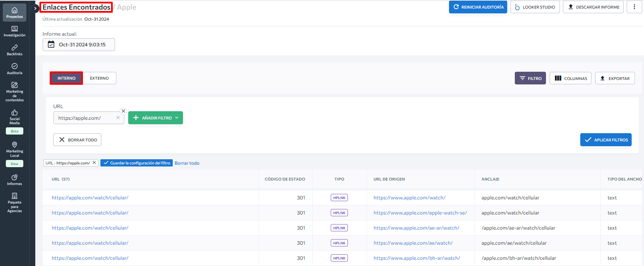Remove the URL filter with circled X
Viewport: 644px width, 266px height.
click(123, 111)
